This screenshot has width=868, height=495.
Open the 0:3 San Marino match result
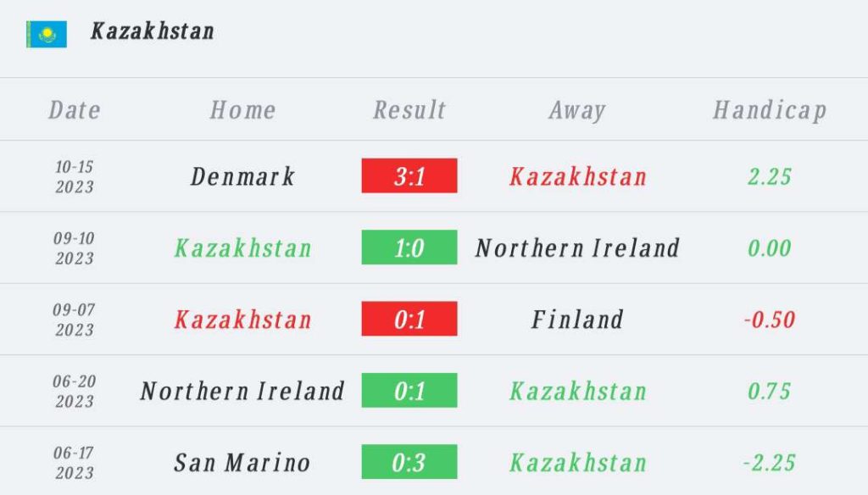point(409,461)
